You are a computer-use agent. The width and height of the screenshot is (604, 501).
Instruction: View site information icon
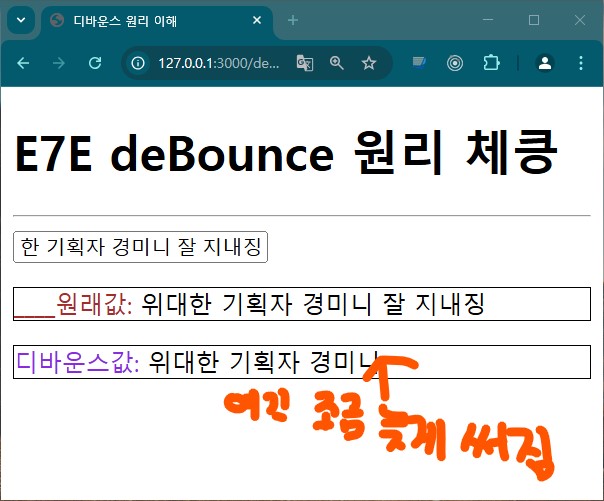138,63
